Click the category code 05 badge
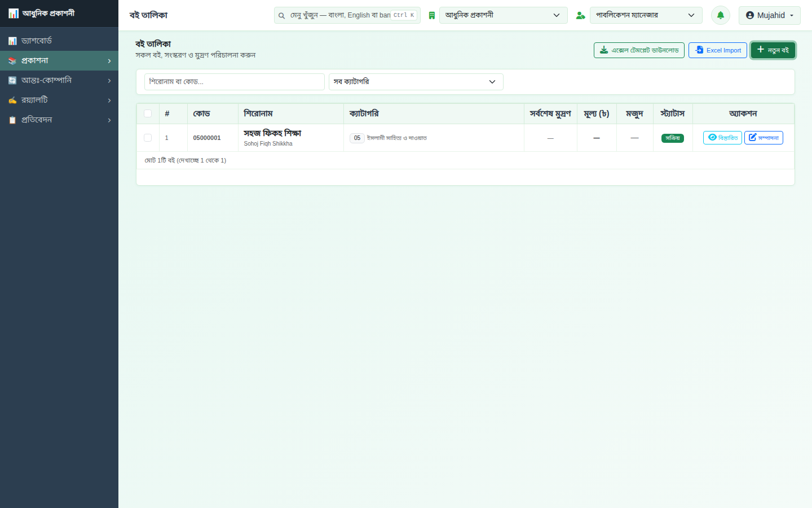 click(x=357, y=138)
